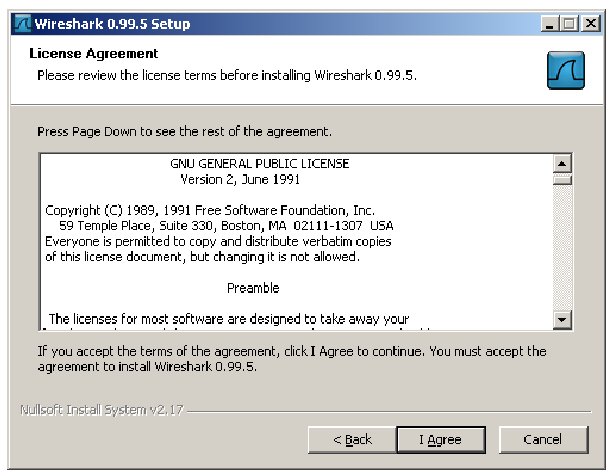Cancel the Wireshark setup
Screen dimensions: 614x476
click(x=544, y=440)
